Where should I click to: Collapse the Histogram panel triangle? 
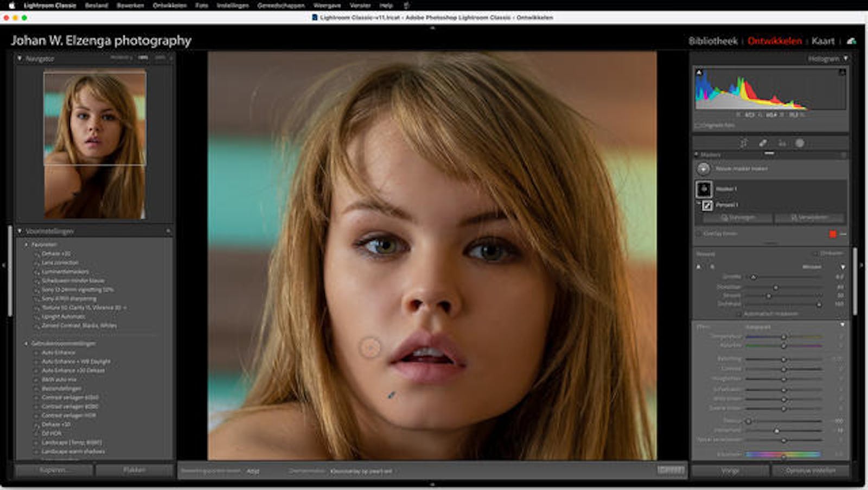(845, 58)
